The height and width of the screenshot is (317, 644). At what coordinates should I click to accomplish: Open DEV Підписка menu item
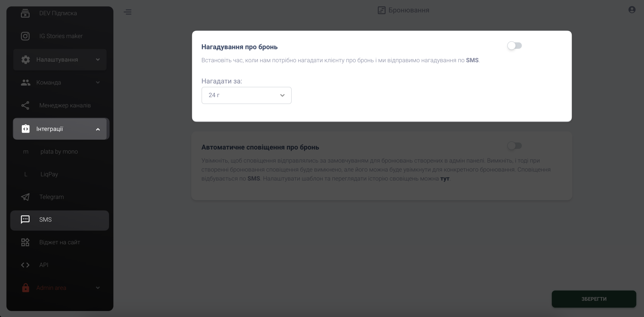click(x=58, y=13)
